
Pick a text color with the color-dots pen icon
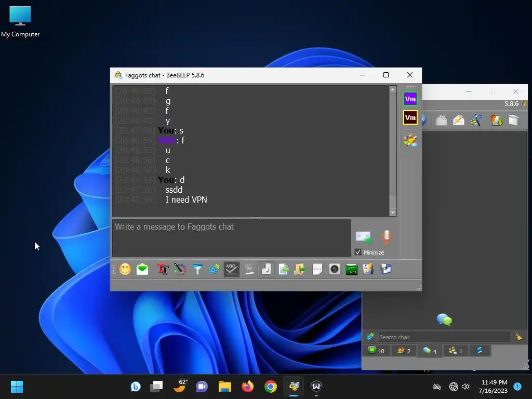pyautogui.click(x=180, y=270)
